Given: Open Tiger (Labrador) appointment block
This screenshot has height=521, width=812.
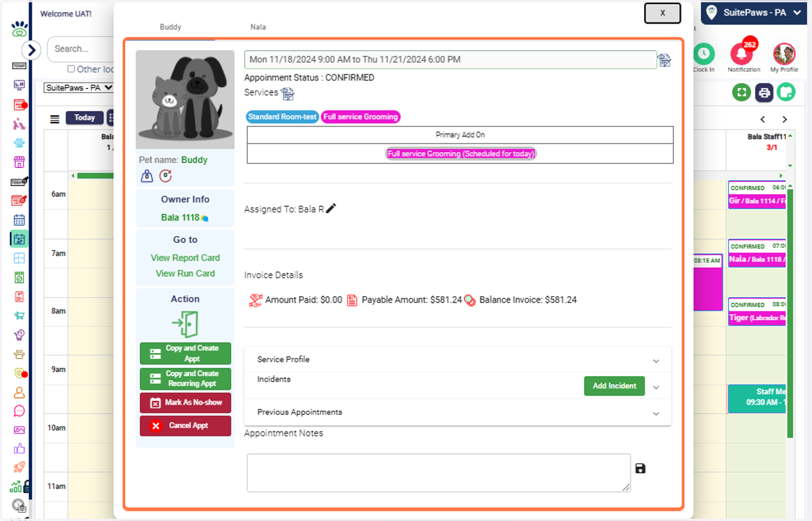Looking at the screenshot, I should pyautogui.click(x=757, y=312).
